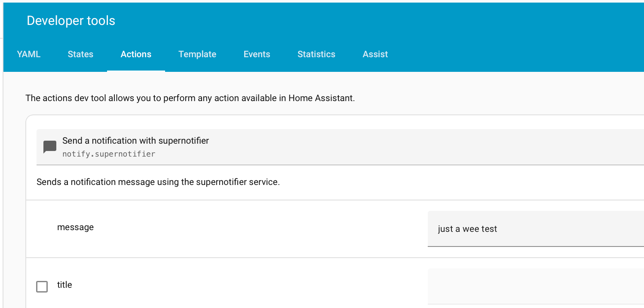The width and height of the screenshot is (644, 308).
Task: Switch to the YAML tab
Action: click(x=28, y=54)
